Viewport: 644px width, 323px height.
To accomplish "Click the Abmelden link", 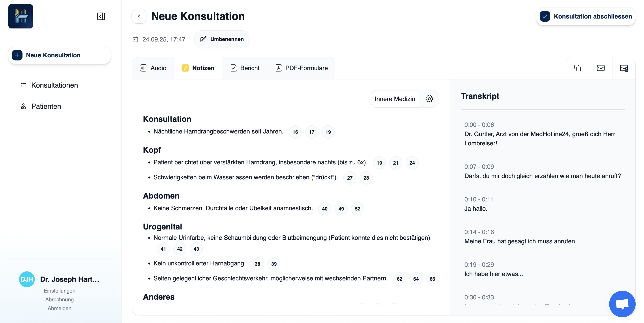I will click(60, 308).
